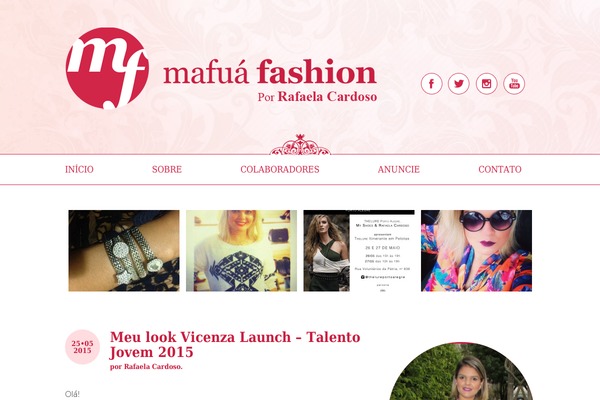Click the ornamental crest above the menu

tap(300, 145)
